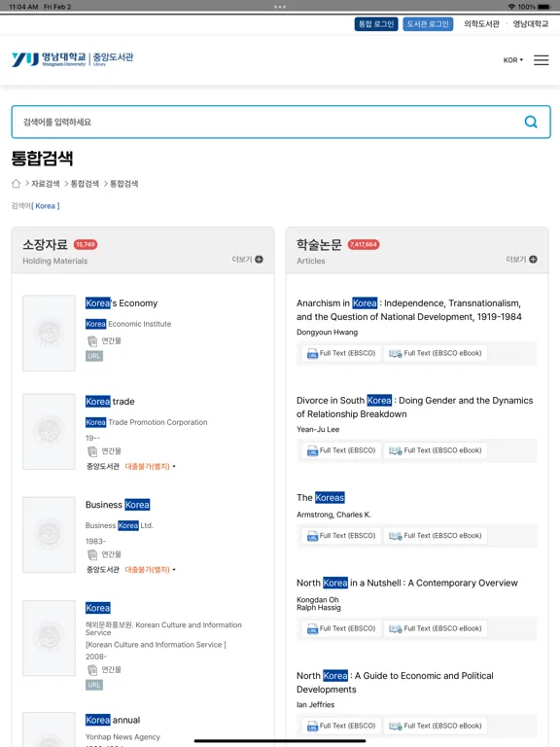This screenshot has height=747, width=560.
Task: Click the search term Korea link
Action: pyautogui.click(x=46, y=206)
